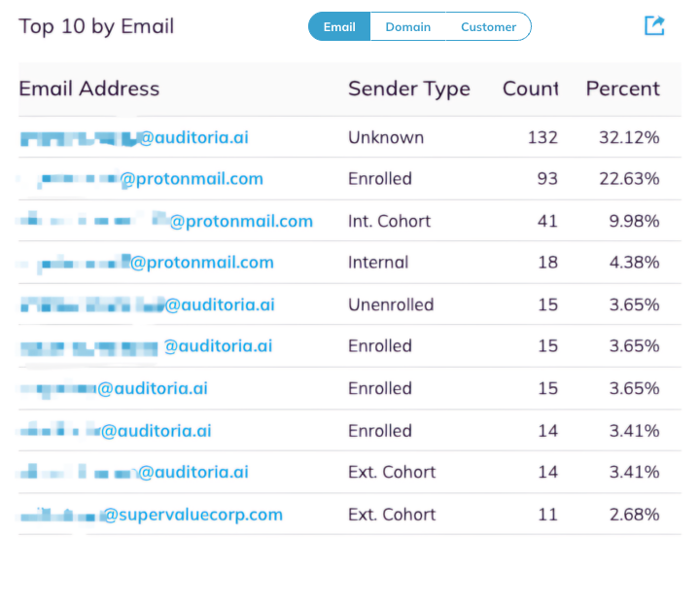Sort by Count column header
The height and width of the screenshot is (608, 700).
point(531,89)
